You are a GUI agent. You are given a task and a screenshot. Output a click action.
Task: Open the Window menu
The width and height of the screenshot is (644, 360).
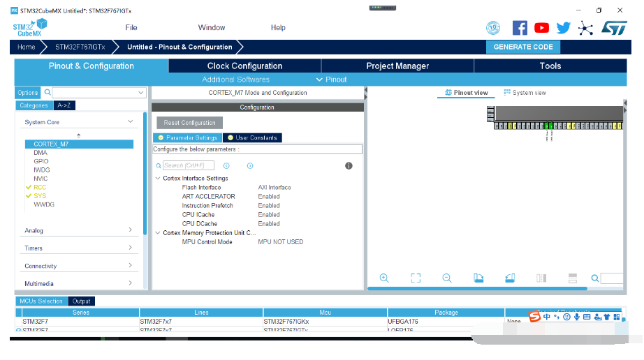212,27
